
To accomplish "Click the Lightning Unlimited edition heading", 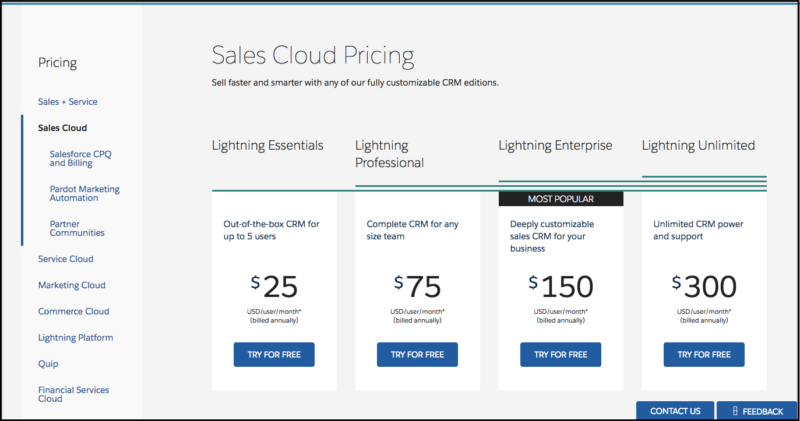I will [x=698, y=145].
